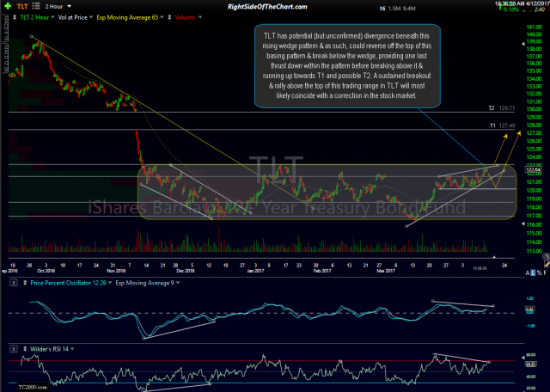Screen dimensions: 550x392
Task: Click the move handle beside TLT 2 Hour
Action: [15, 17]
